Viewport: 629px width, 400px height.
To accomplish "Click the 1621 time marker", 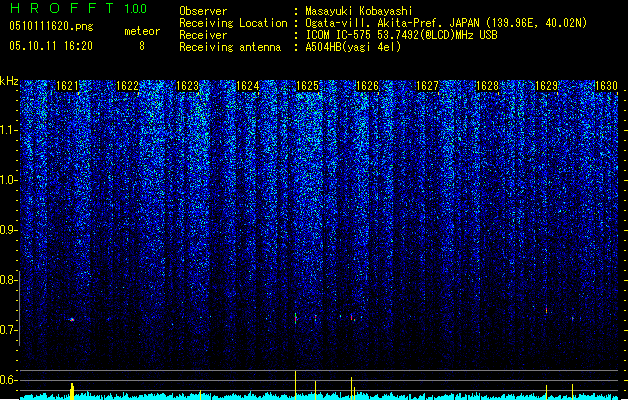I will click(x=67, y=86).
